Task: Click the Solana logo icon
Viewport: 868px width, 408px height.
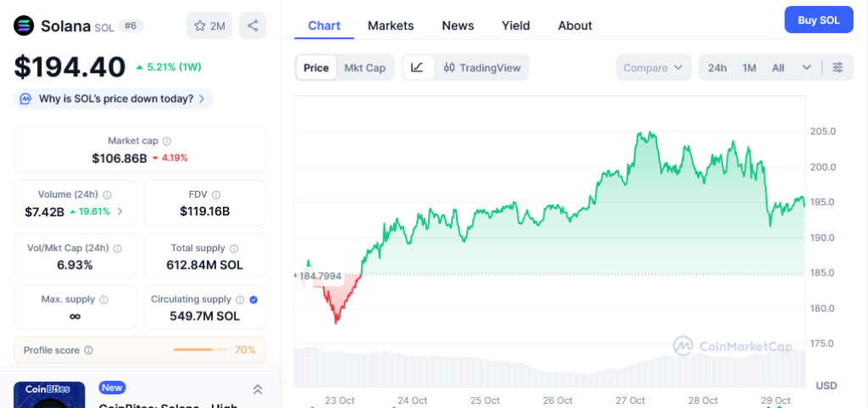Action: (x=24, y=25)
